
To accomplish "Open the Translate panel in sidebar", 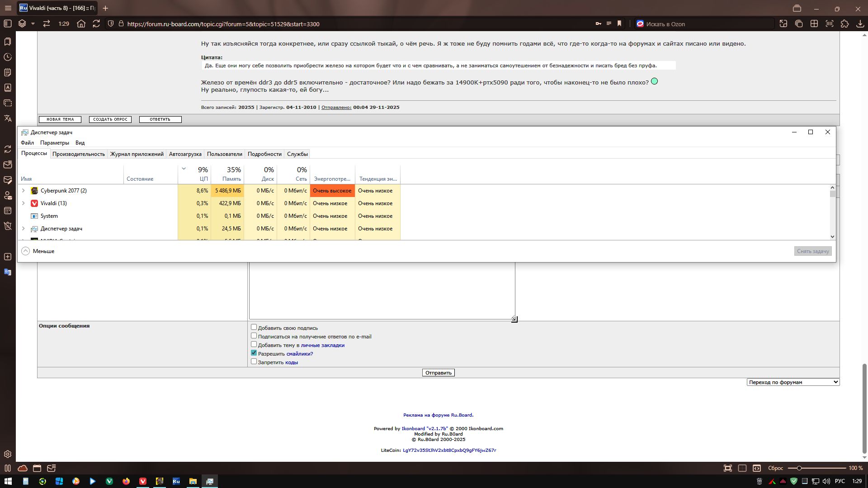I will (8, 118).
